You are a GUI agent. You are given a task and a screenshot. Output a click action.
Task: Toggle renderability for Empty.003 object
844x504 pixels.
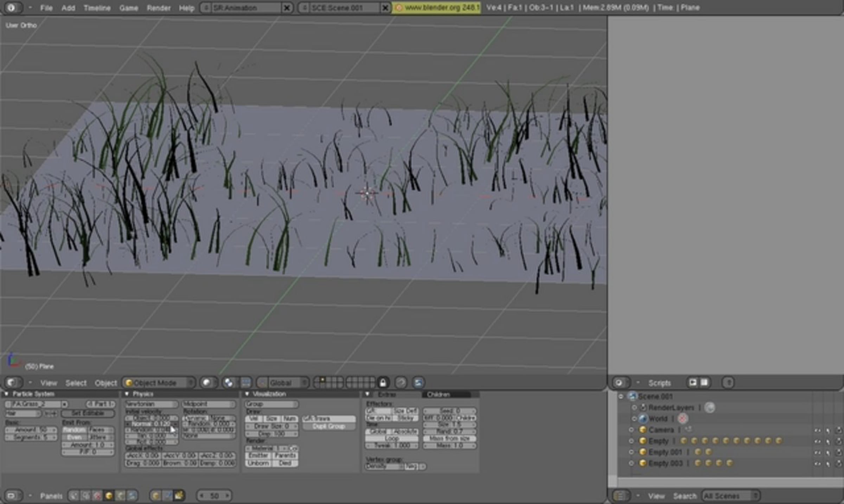[x=838, y=463]
